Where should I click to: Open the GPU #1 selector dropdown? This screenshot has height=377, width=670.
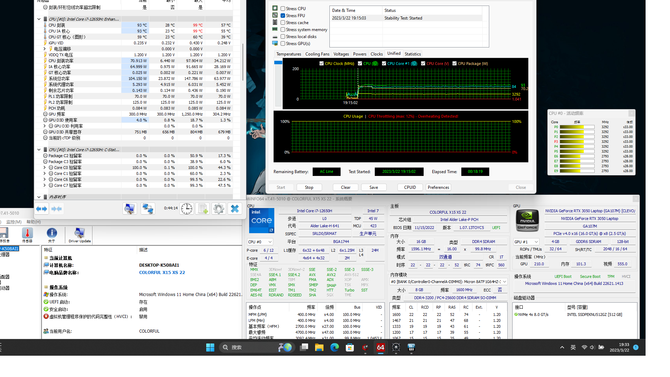click(526, 242)
